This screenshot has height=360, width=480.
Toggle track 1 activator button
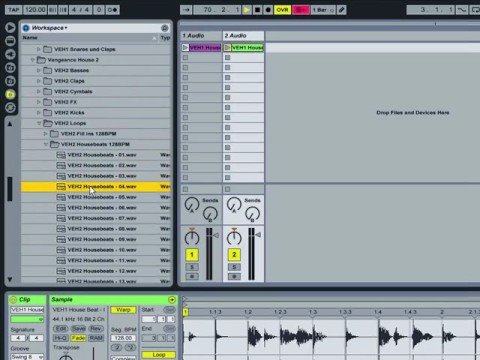pos(192,255)
